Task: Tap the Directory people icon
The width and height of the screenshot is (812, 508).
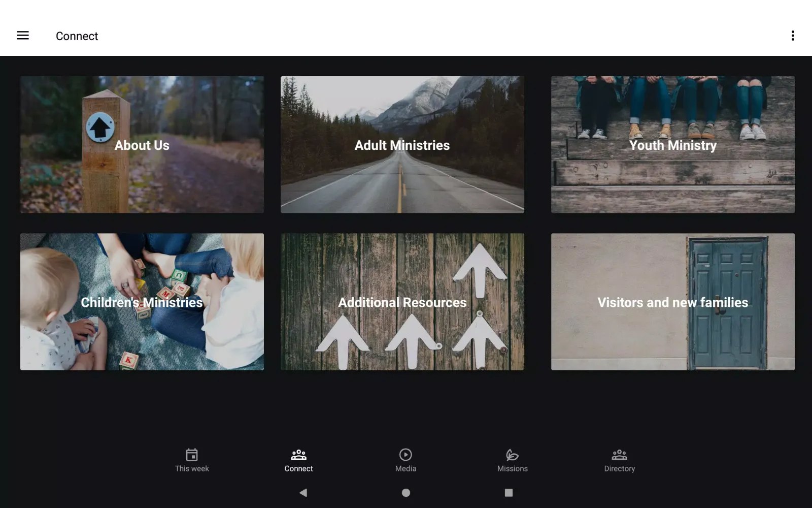Action: (x=619, y=454)
